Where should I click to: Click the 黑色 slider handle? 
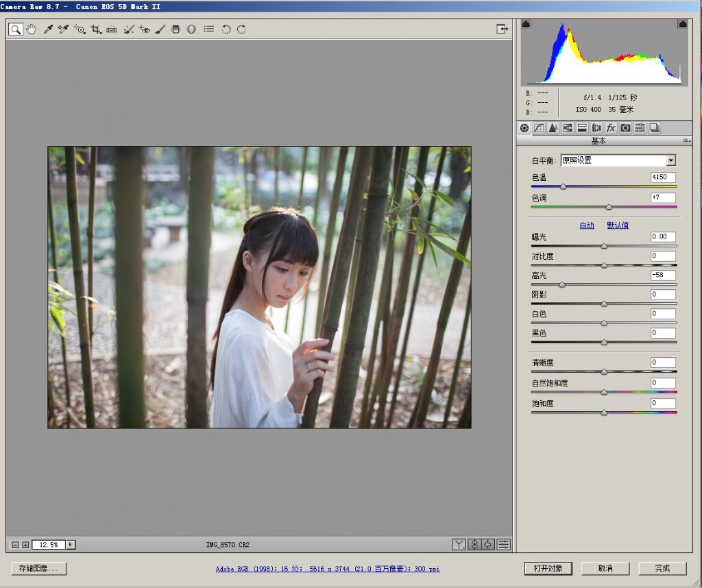pos(604,343)
